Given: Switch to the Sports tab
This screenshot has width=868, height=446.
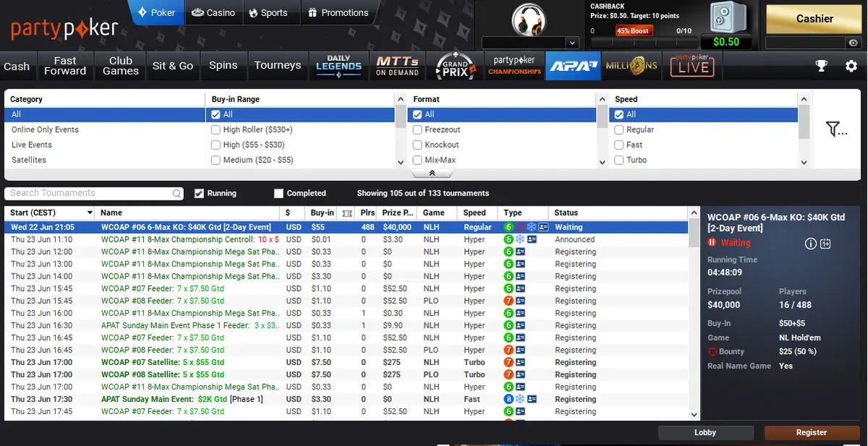Looking at the screenshot, I should tap(268, 12).
